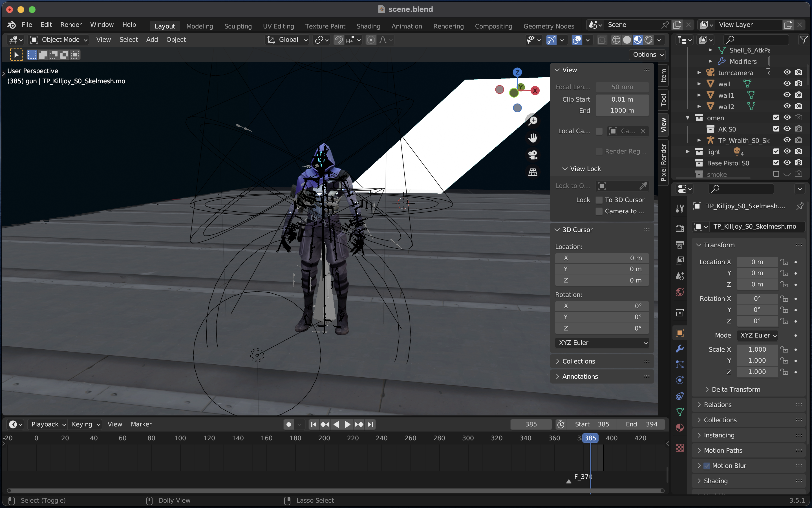Open the File menu
812x508 pixels.
(27, 25)
